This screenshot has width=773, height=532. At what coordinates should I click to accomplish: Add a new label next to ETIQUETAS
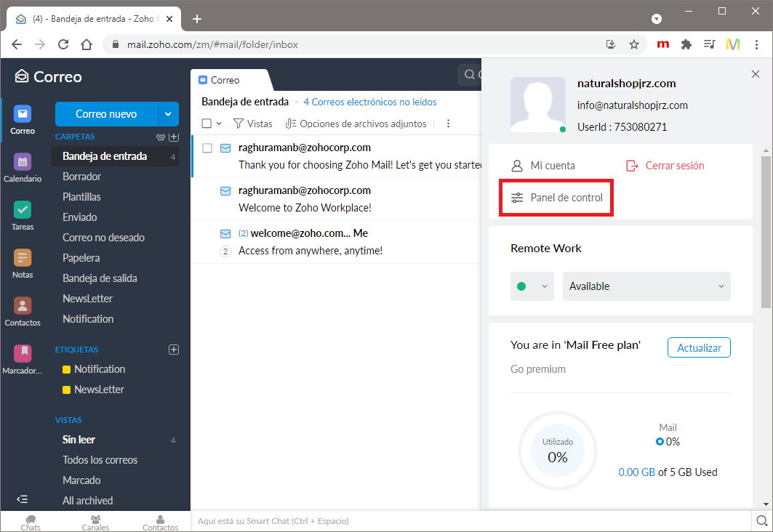click(x=174, y=350)
